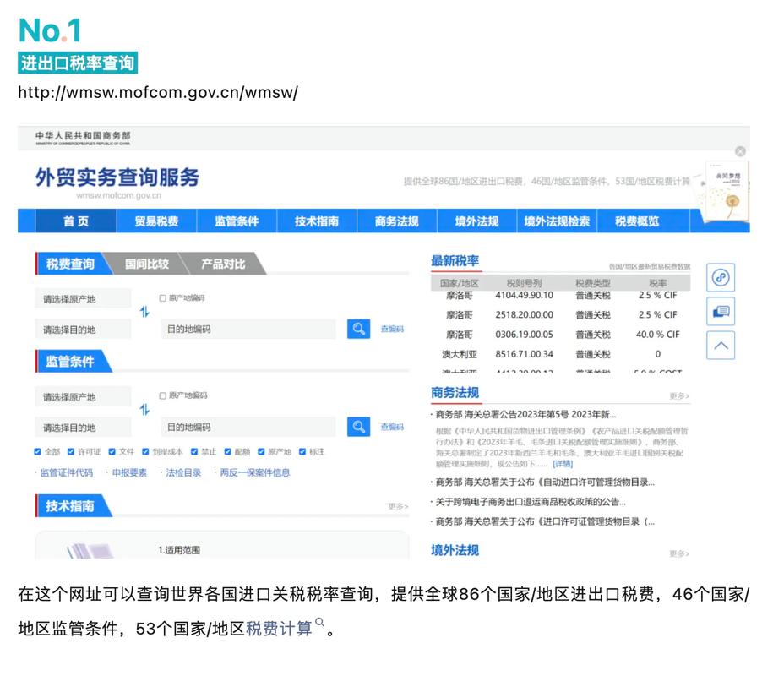Open 请选择原产地 selector in 监管条件 section
Image resolution: width=784 pixels, height=676 pixels.
[83, 397]
